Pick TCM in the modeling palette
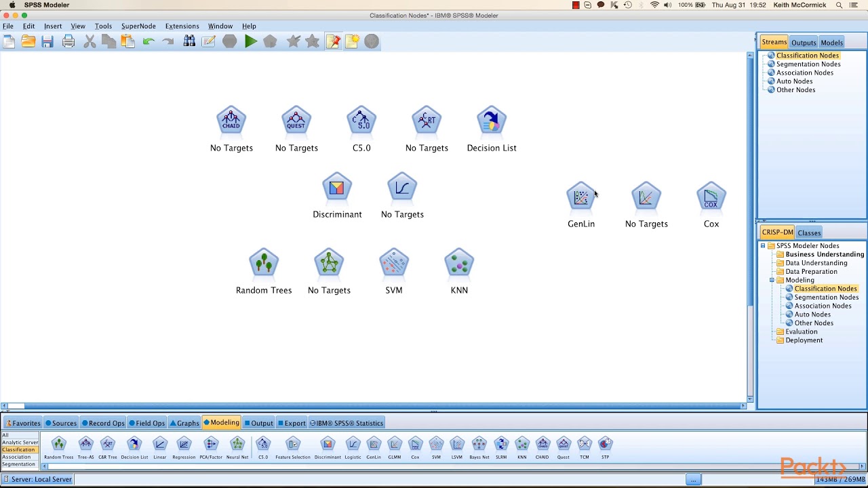Image resolution: width=868 pixels, height=488 pixels. [585, 448]
